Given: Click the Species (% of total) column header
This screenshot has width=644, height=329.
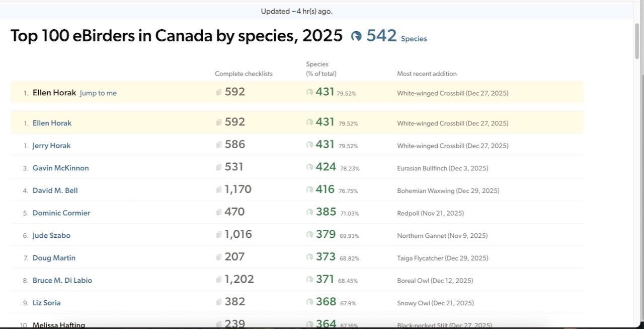Looking at the screenshot, I should tap(321, 69).
